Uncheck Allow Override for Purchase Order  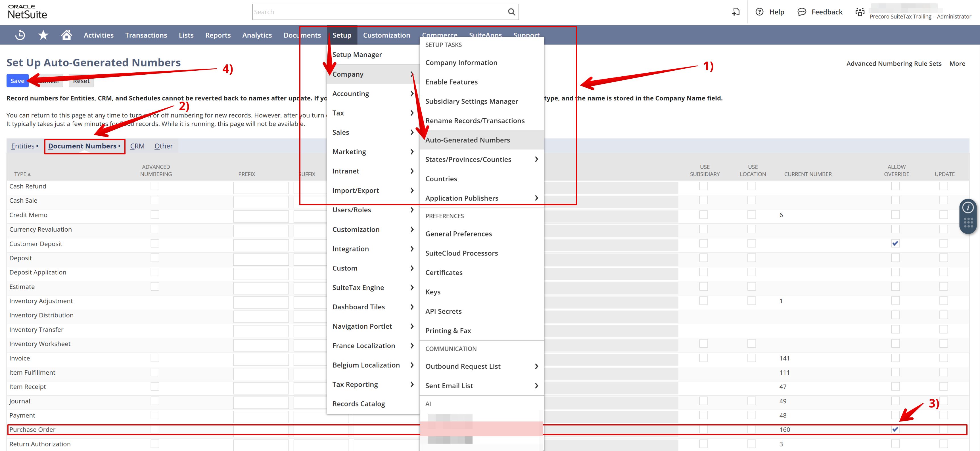click(x=895, y=430)
